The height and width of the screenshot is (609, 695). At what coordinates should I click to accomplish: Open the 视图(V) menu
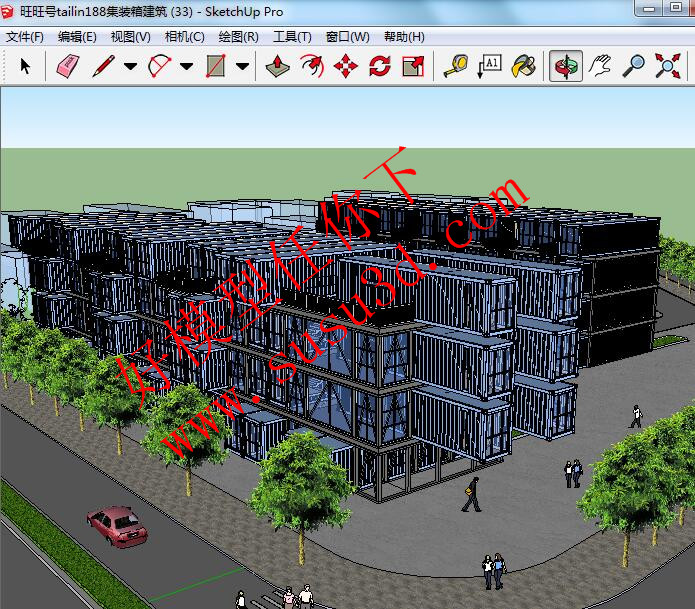click(131, 37)
